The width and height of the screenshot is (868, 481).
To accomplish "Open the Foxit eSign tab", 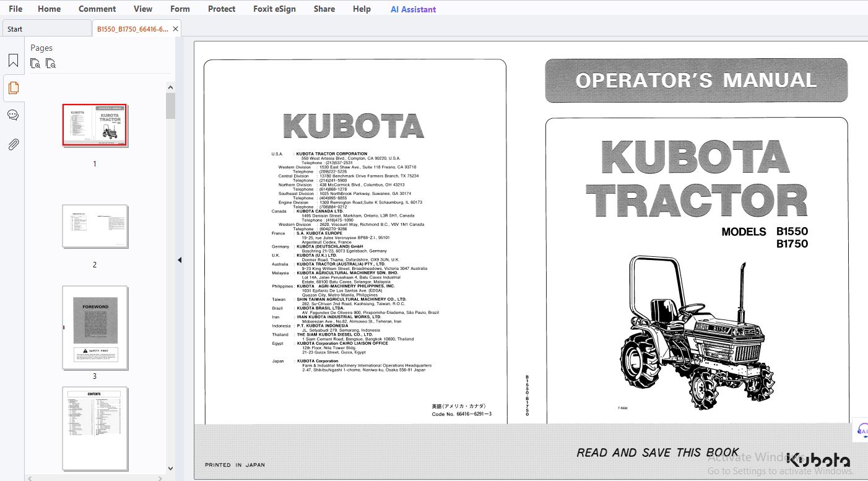I will tap(275, 9).
